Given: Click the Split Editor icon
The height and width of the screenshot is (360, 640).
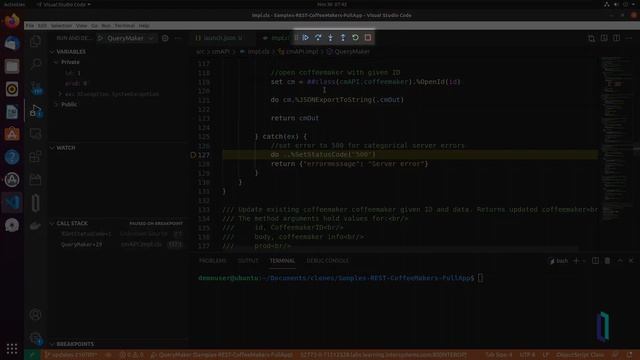Looking at the screenshot, I should click(x=616, y=38).
